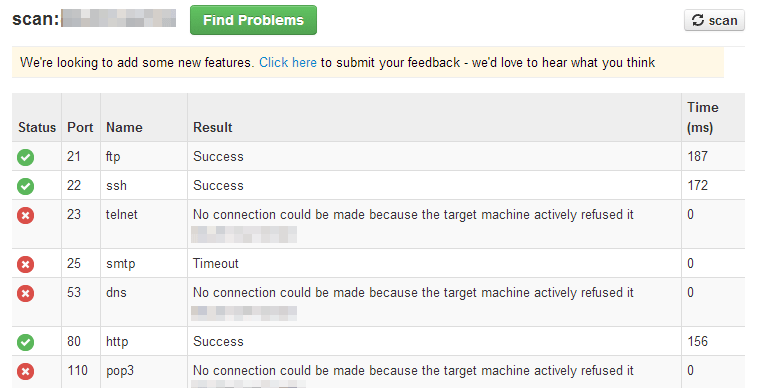Click the refresh arrows icon beside scan
Viewport: 757px width, 388px height.
698,20
